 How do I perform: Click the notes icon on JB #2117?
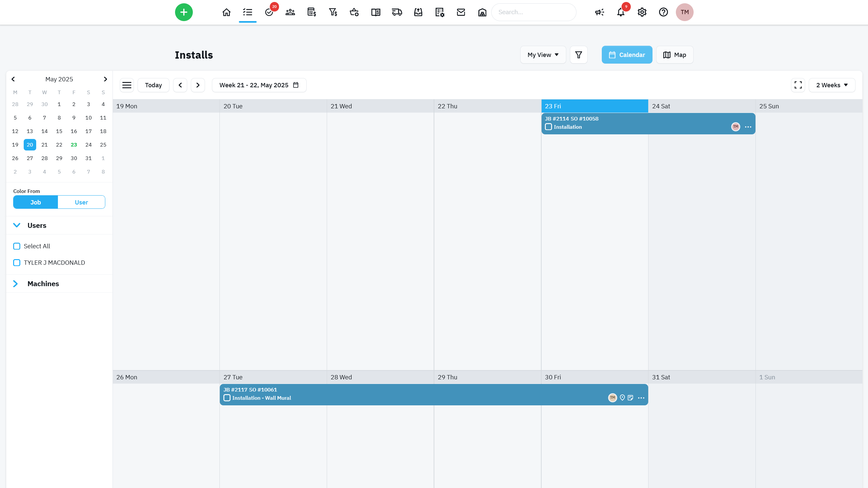click(630, 398)
